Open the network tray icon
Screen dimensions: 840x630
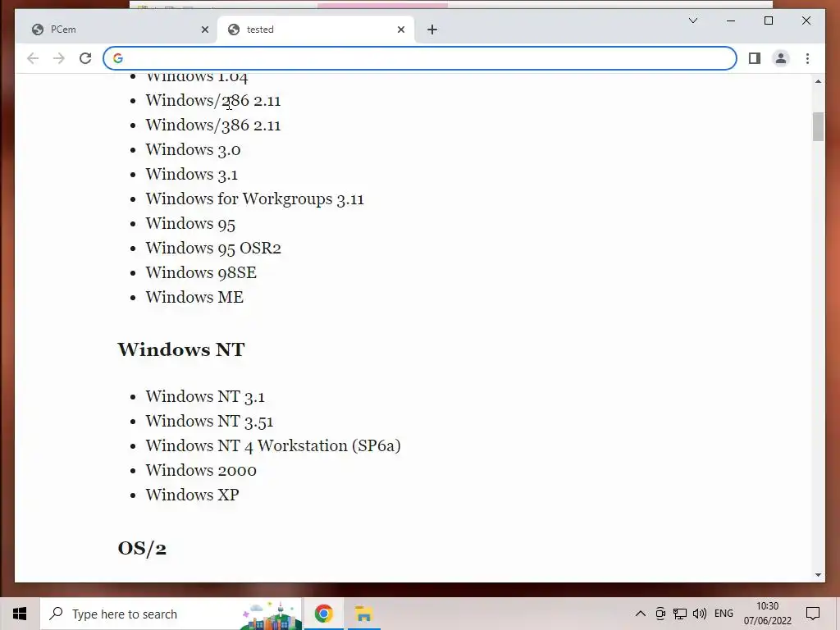coord(680,614)
